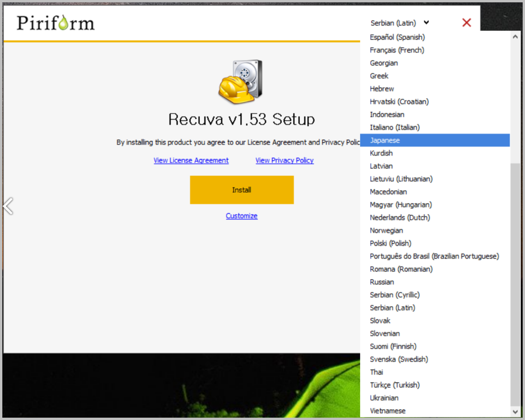Open the Serbian (Latin) language dropdown
This screenshot has width=525, height=420.
pyautogui.click(x=400, y=23)
